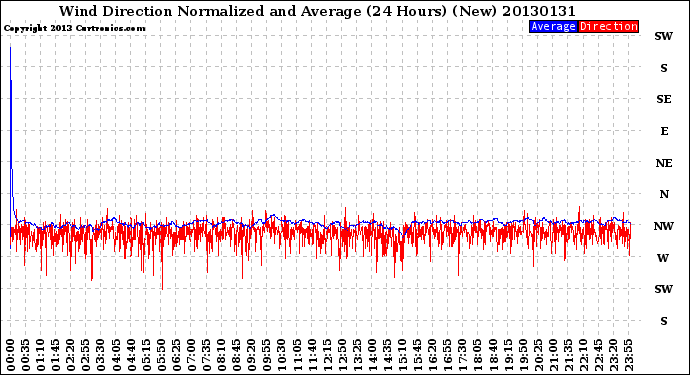The width and height of the screenshot is (690, 375).
Task: Select the chart title text
Action: click(317, 11)
